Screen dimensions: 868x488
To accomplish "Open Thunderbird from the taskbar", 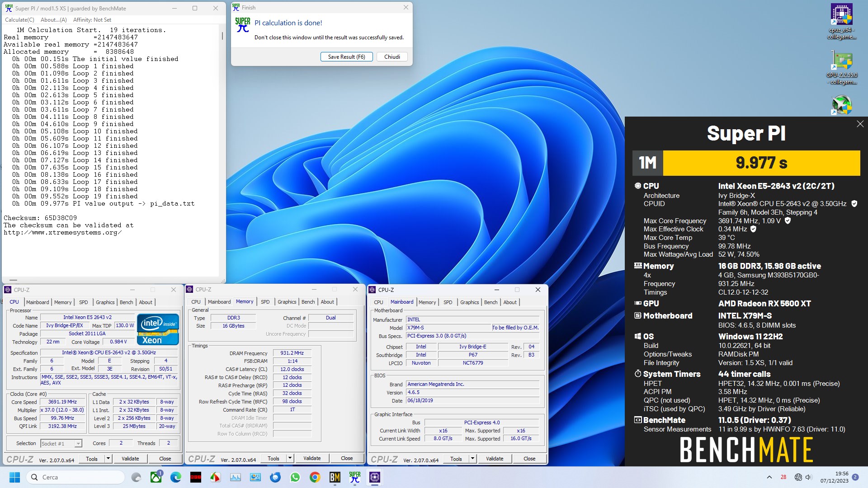I will (x=275, y=477).
